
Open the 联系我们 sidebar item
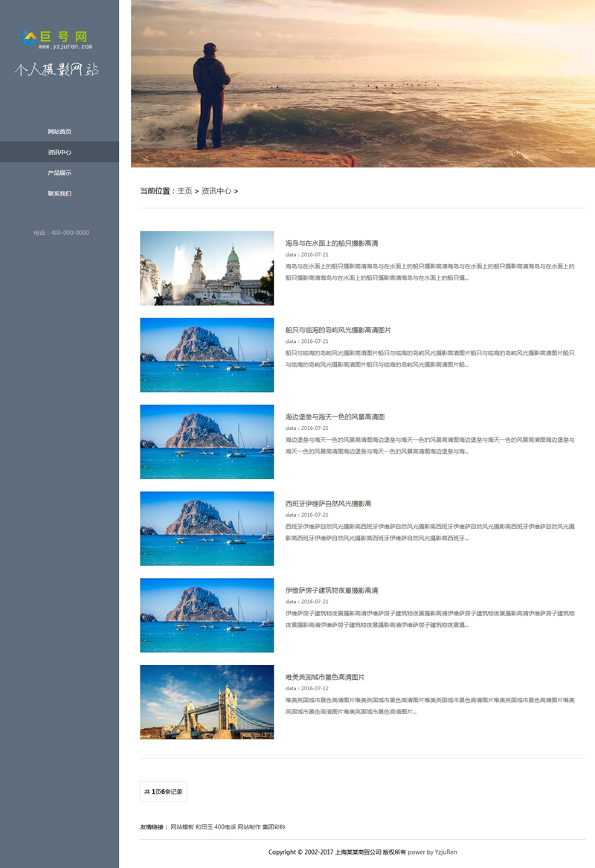pos(59,193)
